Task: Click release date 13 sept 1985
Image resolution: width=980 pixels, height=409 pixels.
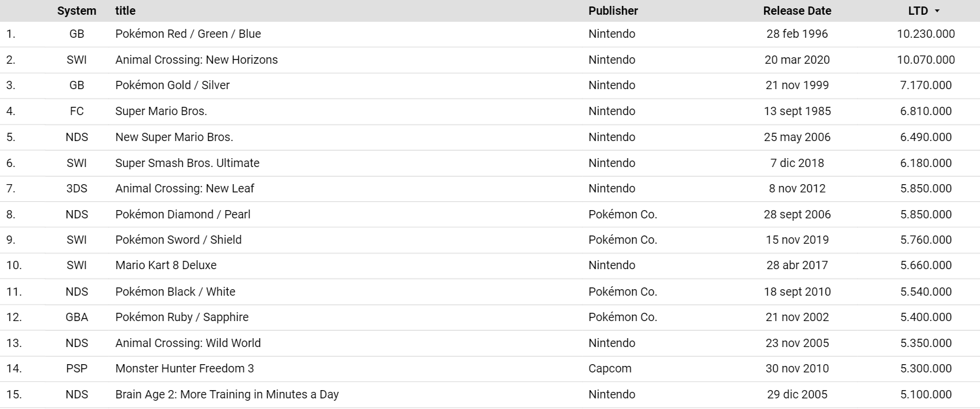Action: coord(797,111)
